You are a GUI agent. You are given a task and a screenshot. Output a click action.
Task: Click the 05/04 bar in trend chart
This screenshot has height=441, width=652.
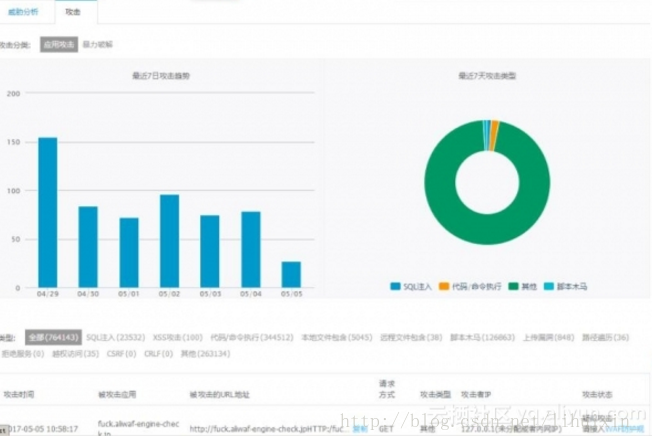click(251, 249)
